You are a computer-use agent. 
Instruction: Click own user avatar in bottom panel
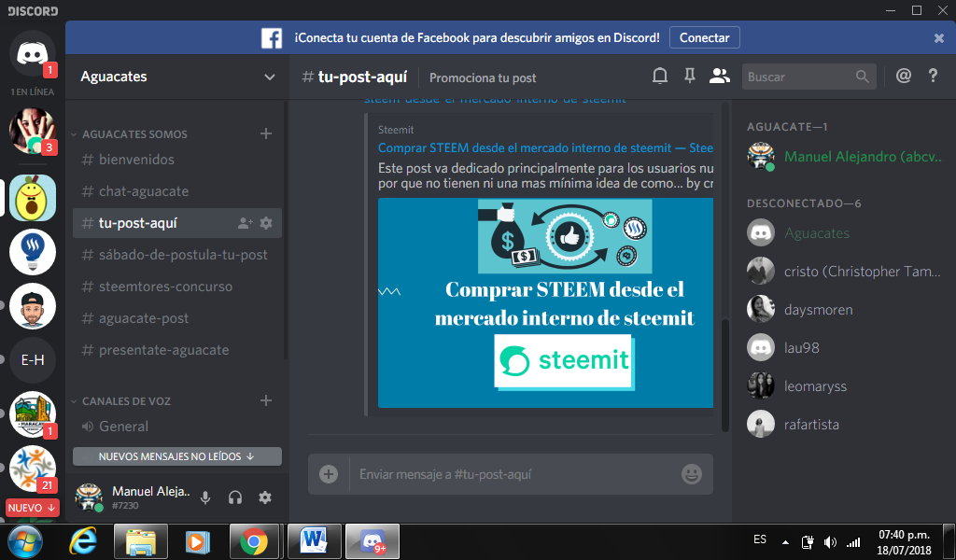(89, 497)
